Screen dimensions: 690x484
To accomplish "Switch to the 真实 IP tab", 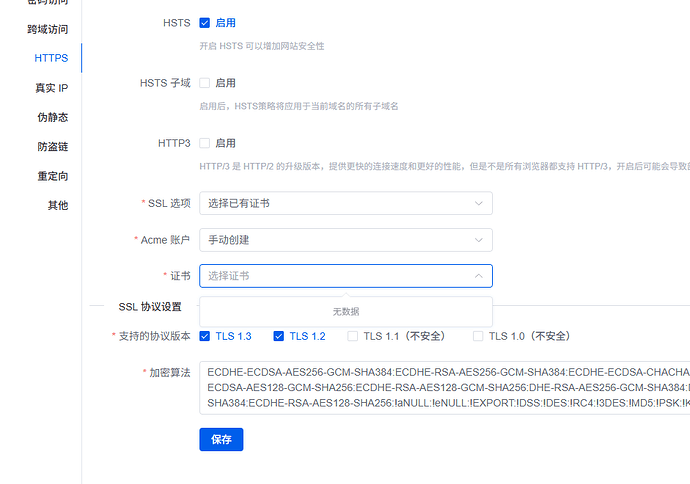I will (51, 88).
